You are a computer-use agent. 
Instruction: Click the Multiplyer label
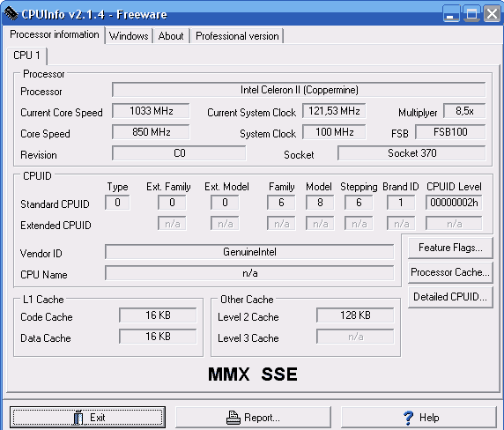click(x=418, y=113)
